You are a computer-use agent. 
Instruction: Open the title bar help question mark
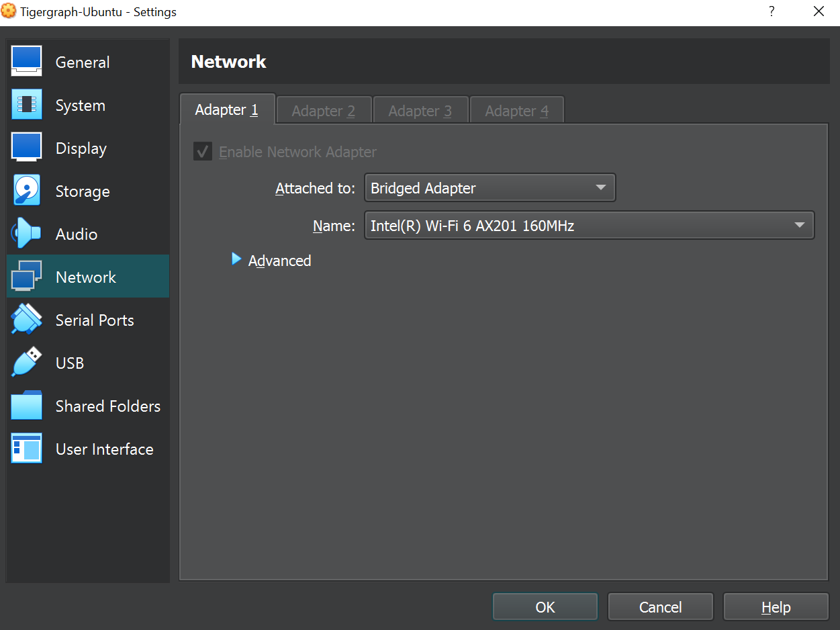pyautogui.click(x=771, y=11)
